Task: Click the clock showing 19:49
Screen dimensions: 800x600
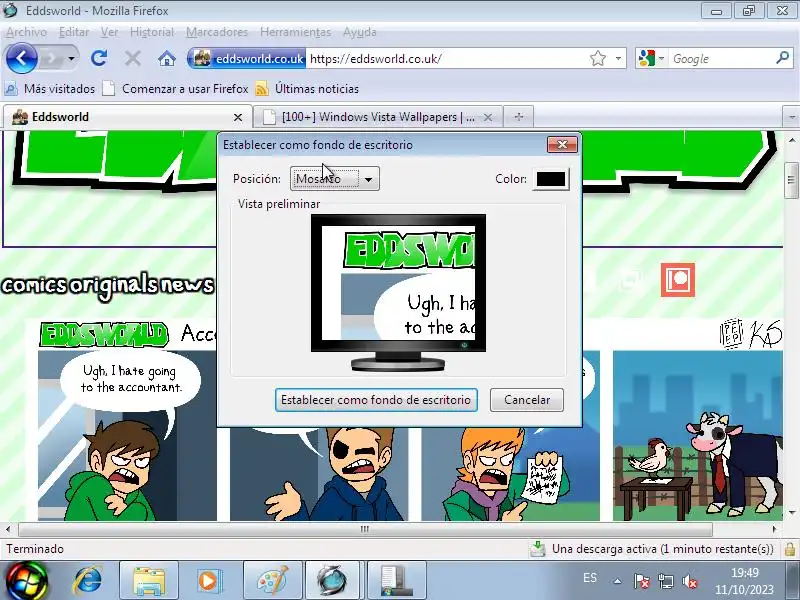Action: click(x=744, y=573)
